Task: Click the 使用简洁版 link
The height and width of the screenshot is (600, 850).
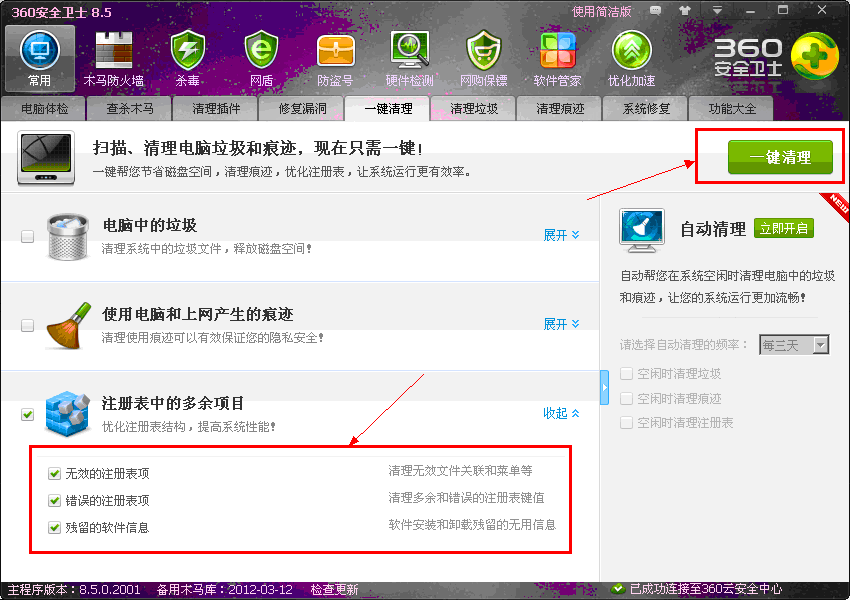Action: pos(602,11)
